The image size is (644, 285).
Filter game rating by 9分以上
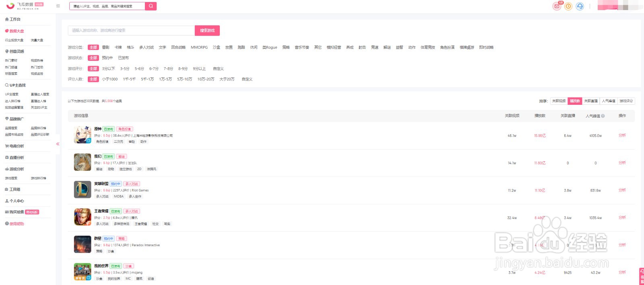click(x=199, y=69)
